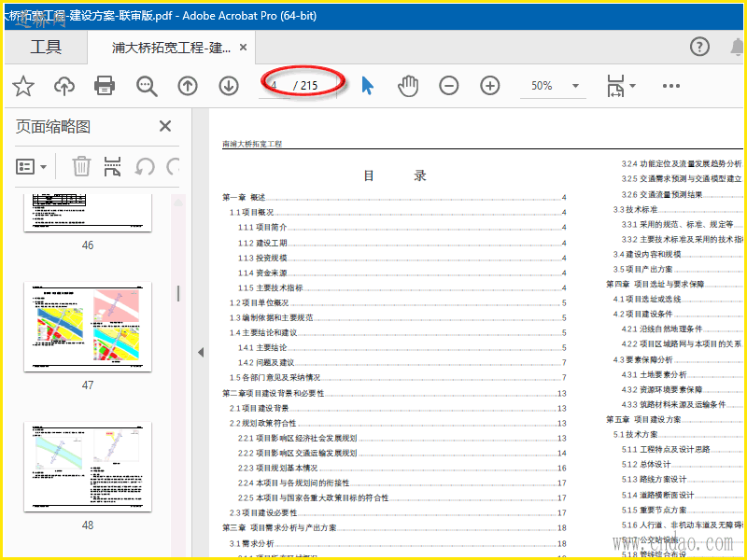Open the find text magnifier tool

coord(147,87)
